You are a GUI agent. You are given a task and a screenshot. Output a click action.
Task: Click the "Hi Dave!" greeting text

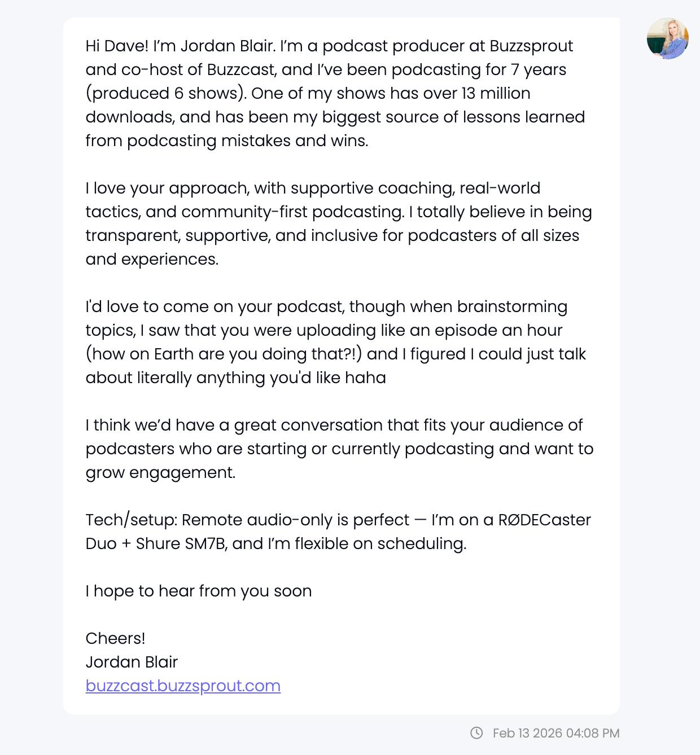tap(117, 46)
